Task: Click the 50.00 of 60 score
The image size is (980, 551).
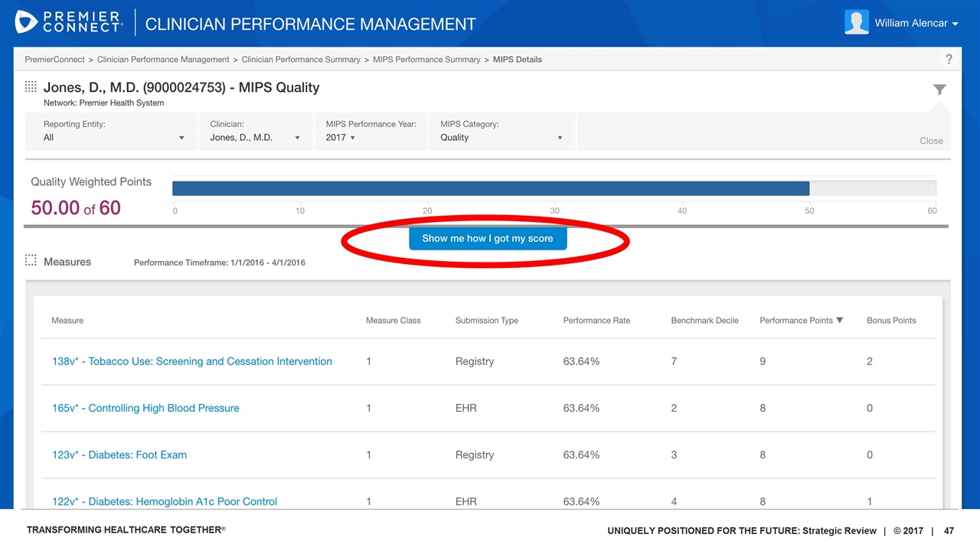Action: pyautogui.click(x=76, y=207)
